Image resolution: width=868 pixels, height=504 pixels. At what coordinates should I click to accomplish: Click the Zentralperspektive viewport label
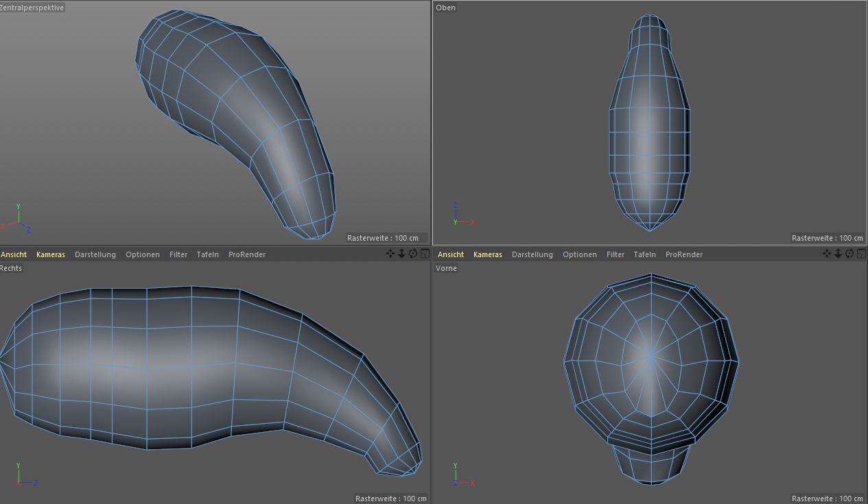point(32,8)
